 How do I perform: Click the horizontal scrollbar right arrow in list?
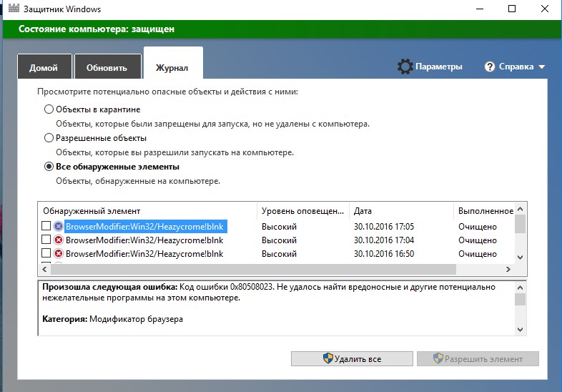click(x=508, y=270)
